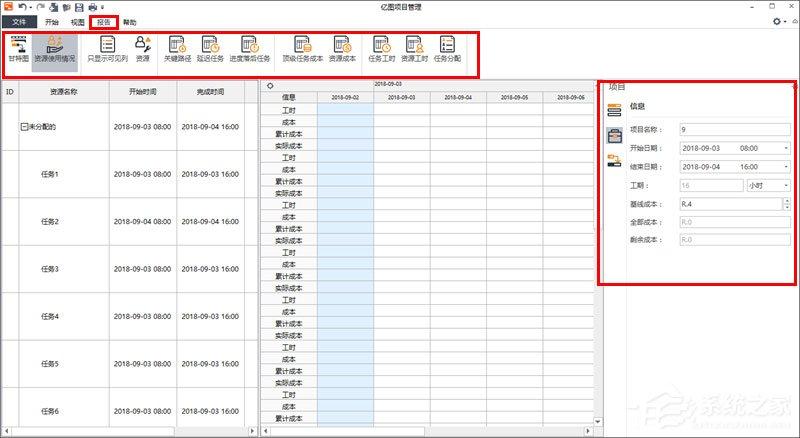The height and width of the screenshot is (438, 800).
Task: Click the 开始时间 column header
Action: (142, 92)
